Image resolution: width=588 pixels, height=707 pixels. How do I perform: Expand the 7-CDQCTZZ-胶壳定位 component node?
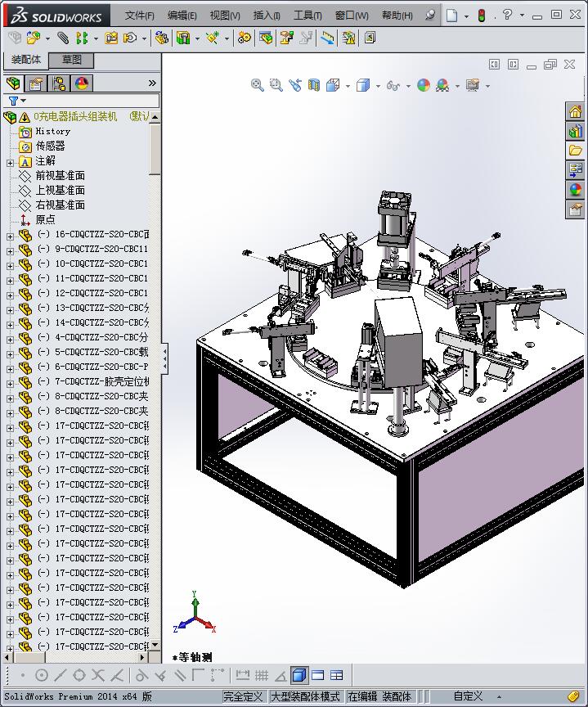coord(11,384)
